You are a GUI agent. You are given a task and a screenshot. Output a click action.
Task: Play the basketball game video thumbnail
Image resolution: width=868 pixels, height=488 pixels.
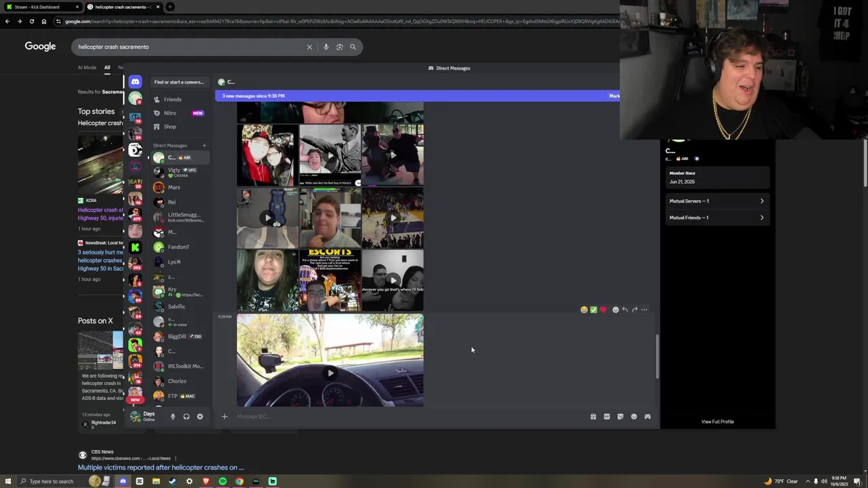coord(393,218)
